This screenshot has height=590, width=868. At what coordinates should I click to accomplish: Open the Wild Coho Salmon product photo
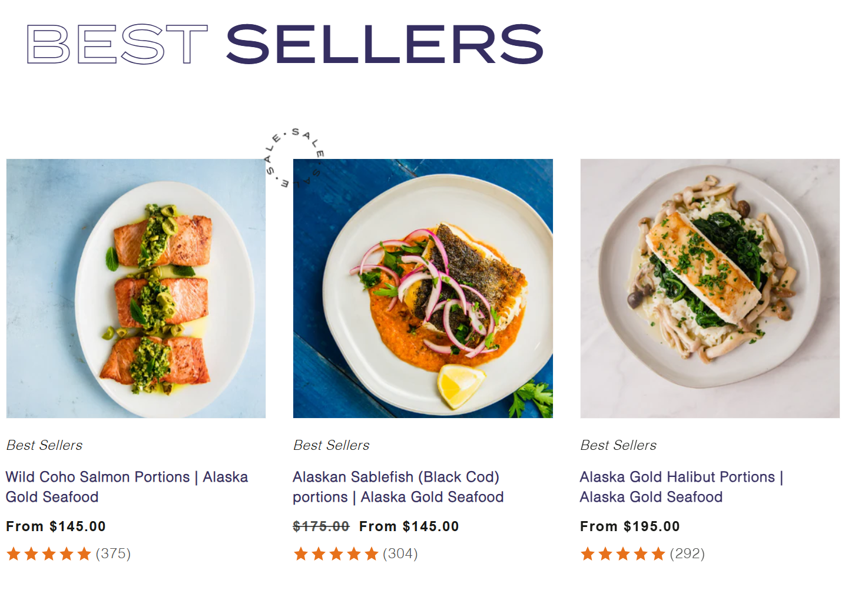(x=136, y=289)
